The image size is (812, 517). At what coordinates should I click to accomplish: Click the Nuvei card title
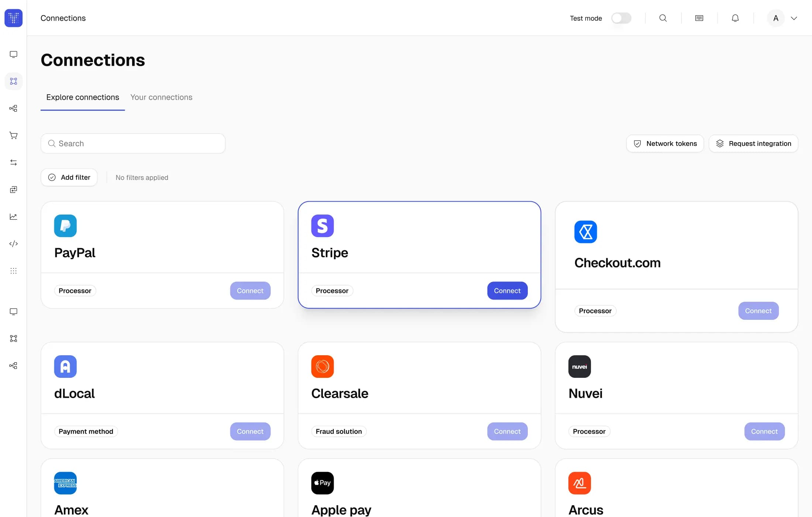click(x=585, y=393)
